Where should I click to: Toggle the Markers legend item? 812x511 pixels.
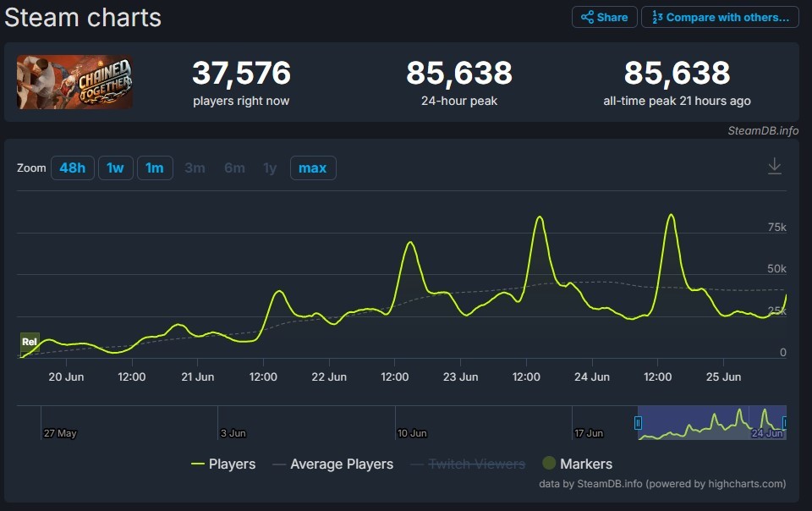[578, 464]
